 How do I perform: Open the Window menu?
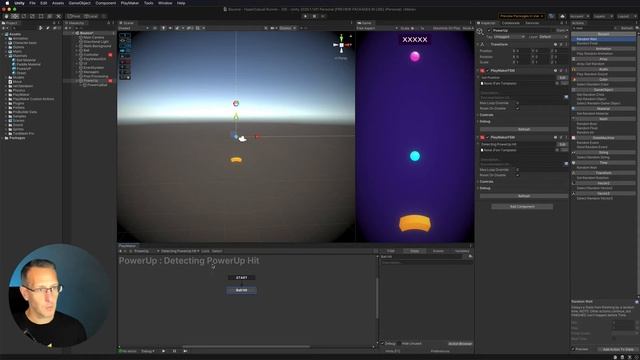click(x=165, y=3)
